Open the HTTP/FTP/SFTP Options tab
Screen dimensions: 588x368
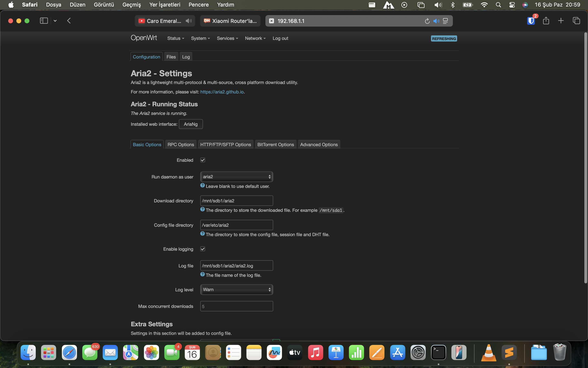225,145
